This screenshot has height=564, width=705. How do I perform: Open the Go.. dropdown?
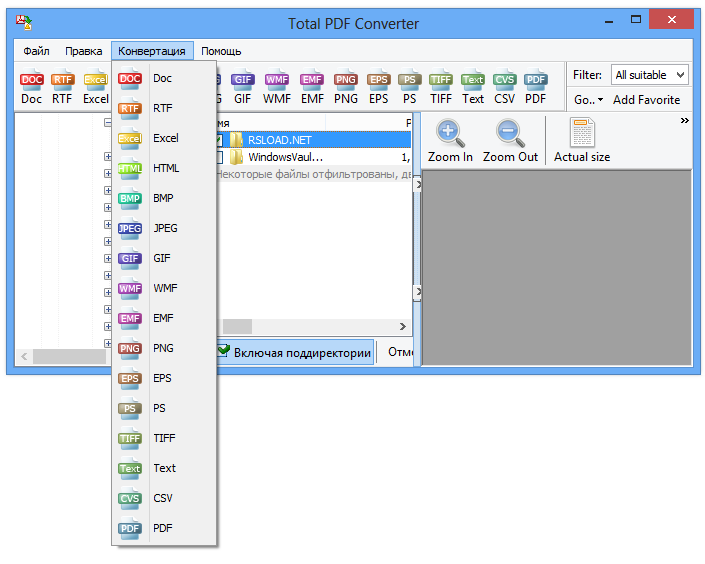[x=588, y=100]
